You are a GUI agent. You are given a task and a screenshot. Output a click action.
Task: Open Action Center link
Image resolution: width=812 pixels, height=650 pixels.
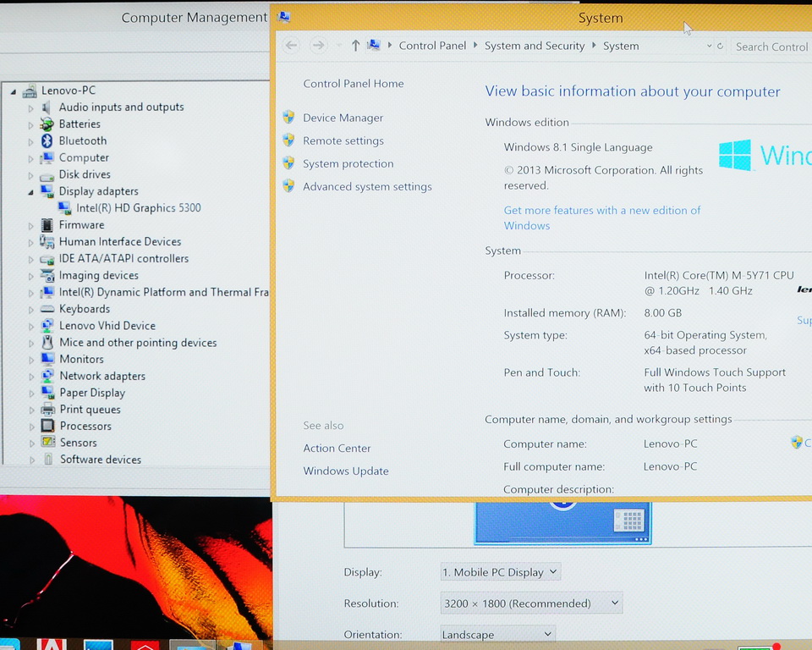[x=337, y=448]
